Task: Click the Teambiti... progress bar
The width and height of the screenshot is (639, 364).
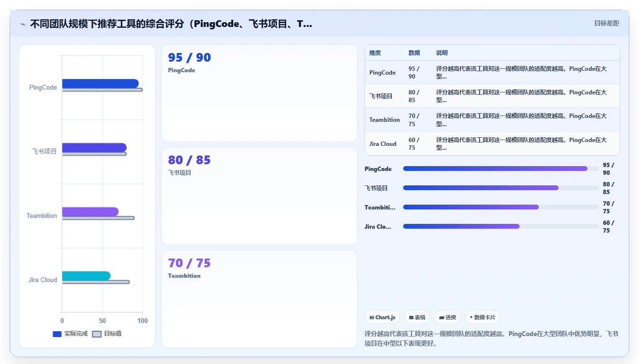Action: [x=501, y=207]
